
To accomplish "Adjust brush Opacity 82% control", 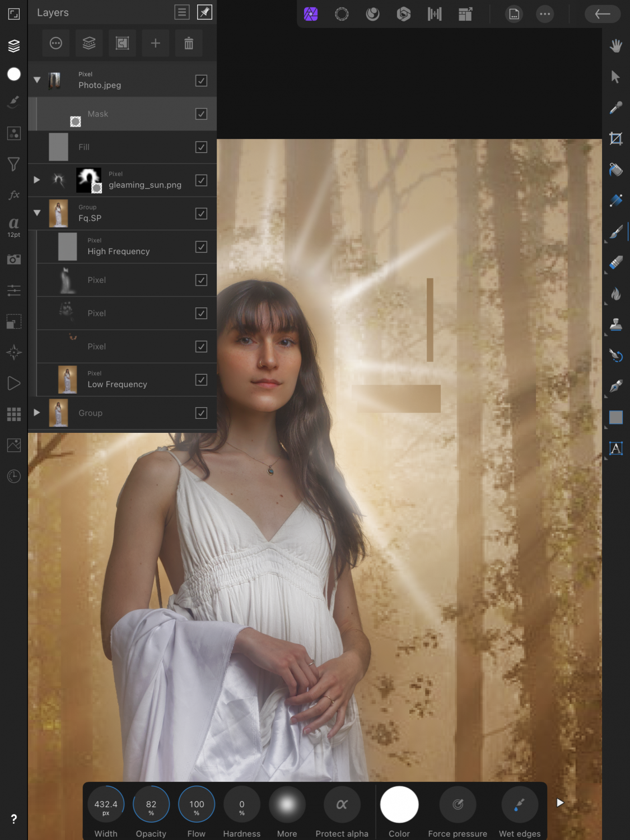I will (151, 804).
